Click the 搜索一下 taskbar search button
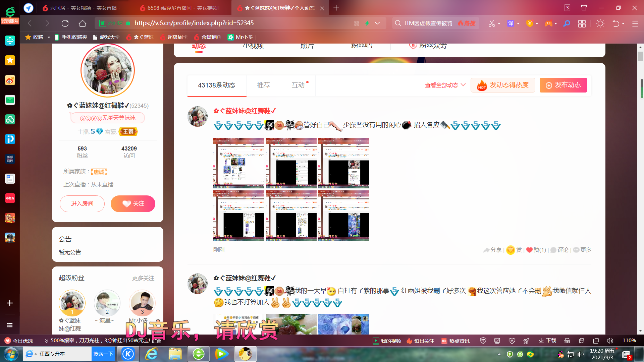Image resolution: width=644 pixels, height=362 pixels. tap(103, 354)
